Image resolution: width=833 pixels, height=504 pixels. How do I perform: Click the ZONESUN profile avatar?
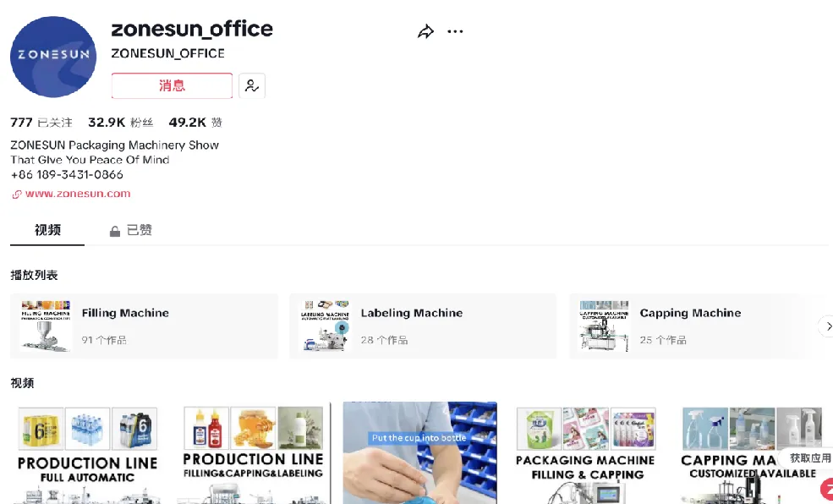pyautogui.click(x=53, y=57)
